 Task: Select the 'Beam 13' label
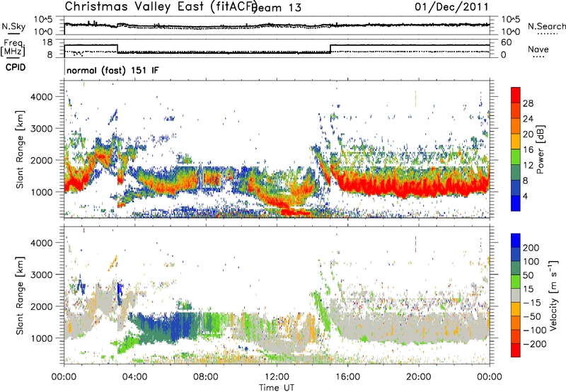coord(277,8)
